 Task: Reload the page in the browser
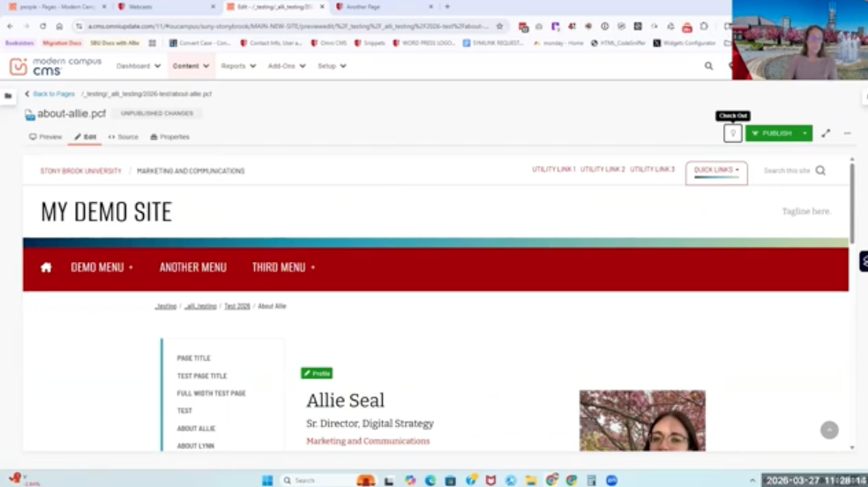[42, 26]
